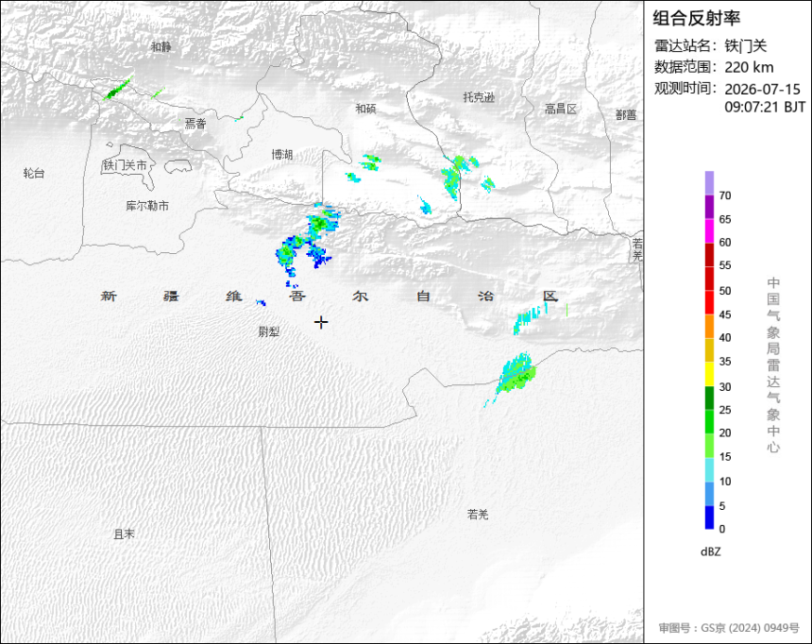The width and height of the screenshot is (812, 644).
Task: Select the 铁门关市 map label
Action: [125, 165]
